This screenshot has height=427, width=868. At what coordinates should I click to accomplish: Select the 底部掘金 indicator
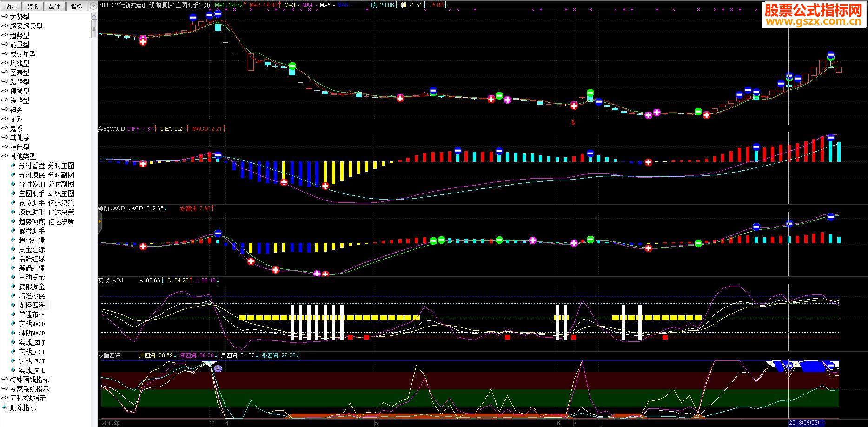[x=32, y=287]
